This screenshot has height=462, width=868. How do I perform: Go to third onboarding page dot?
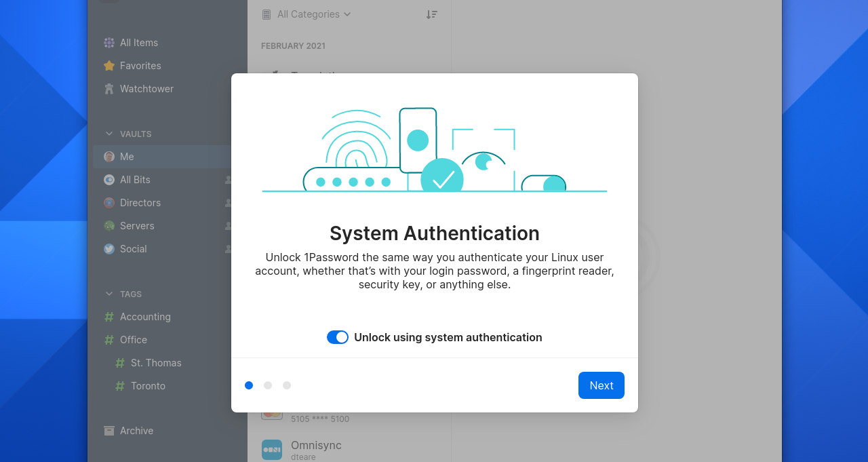point(287,385)
